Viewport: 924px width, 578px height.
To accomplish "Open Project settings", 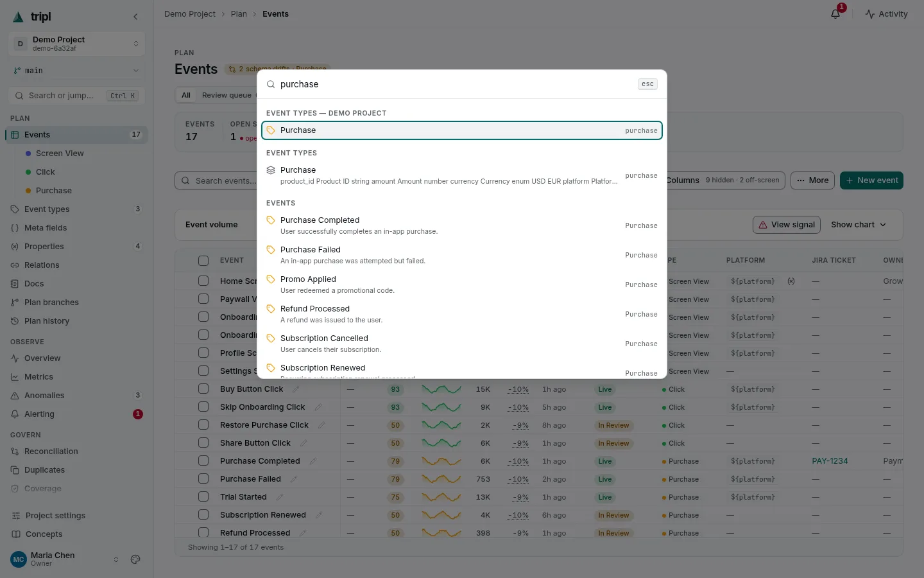I will click(76, 516).
